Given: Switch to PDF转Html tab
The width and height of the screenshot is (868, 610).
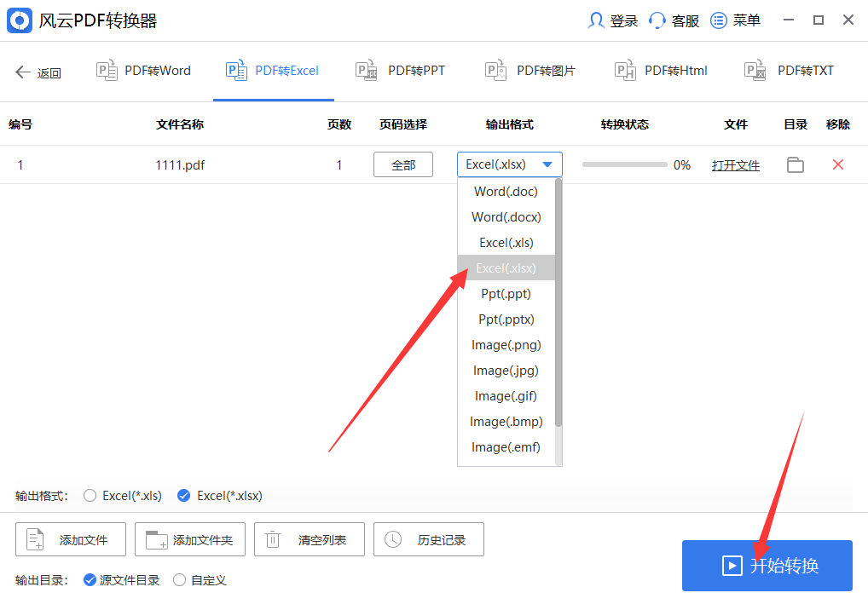Looking at the screenshot, I should point(661,71).
